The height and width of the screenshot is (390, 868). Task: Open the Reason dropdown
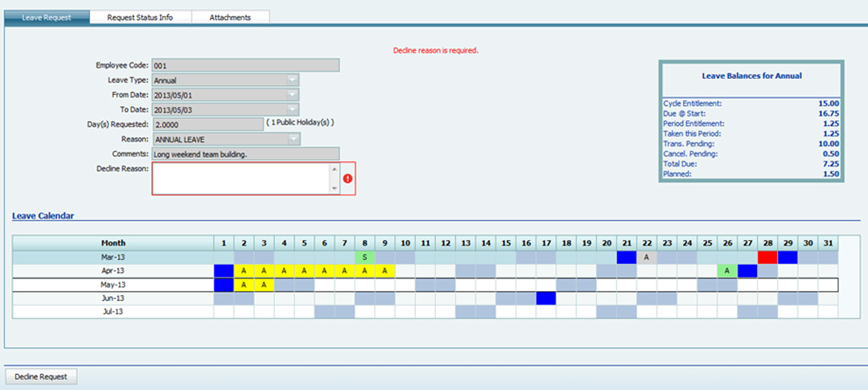293,139
